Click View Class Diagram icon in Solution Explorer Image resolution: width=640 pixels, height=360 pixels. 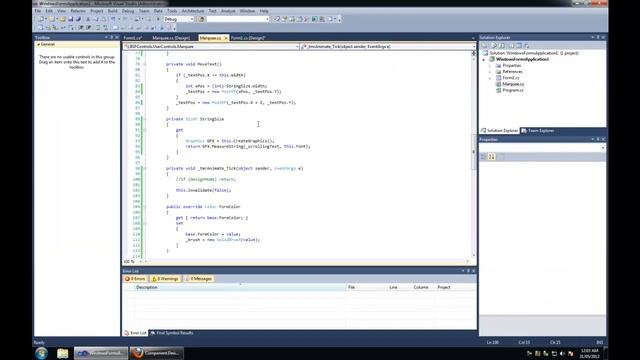point(527,45)
